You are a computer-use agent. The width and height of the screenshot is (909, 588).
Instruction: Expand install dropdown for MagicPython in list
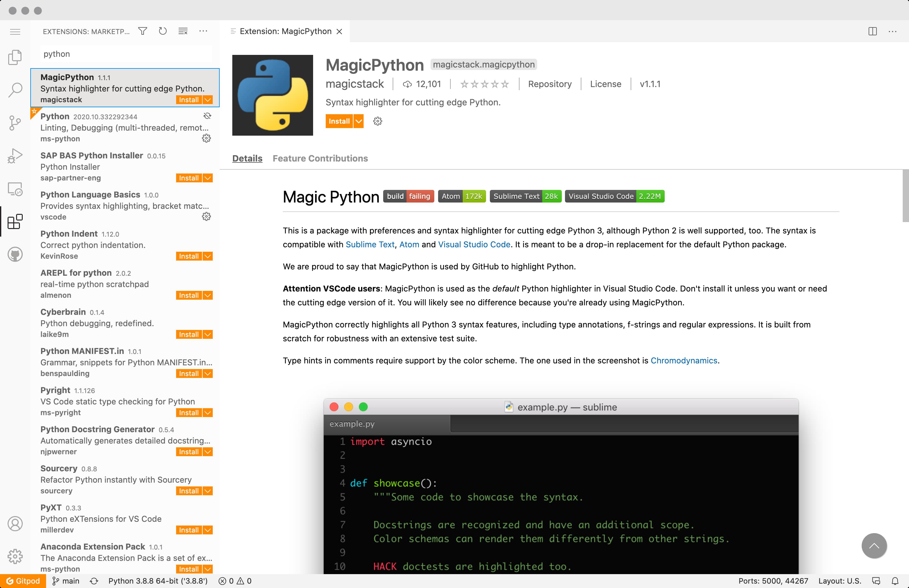pos(207,100)
